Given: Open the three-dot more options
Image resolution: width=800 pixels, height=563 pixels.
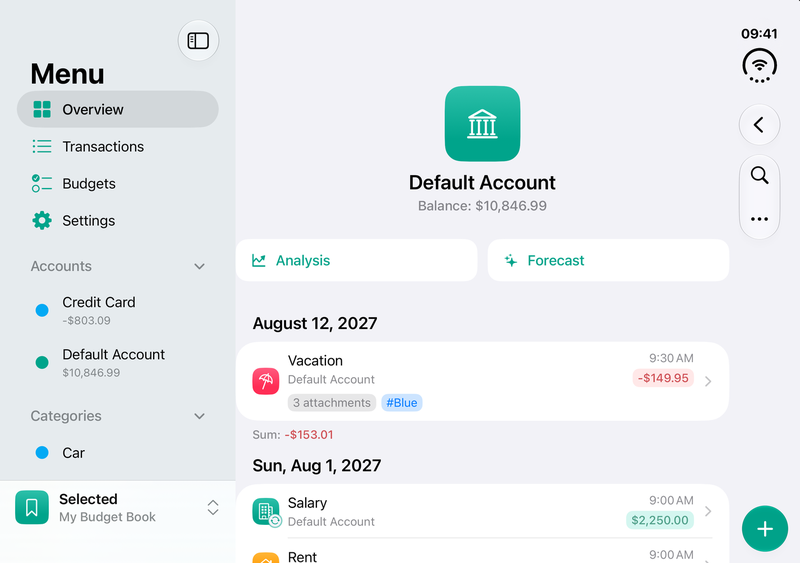Looking at the screenshot, I should click(x=759, y=219).
